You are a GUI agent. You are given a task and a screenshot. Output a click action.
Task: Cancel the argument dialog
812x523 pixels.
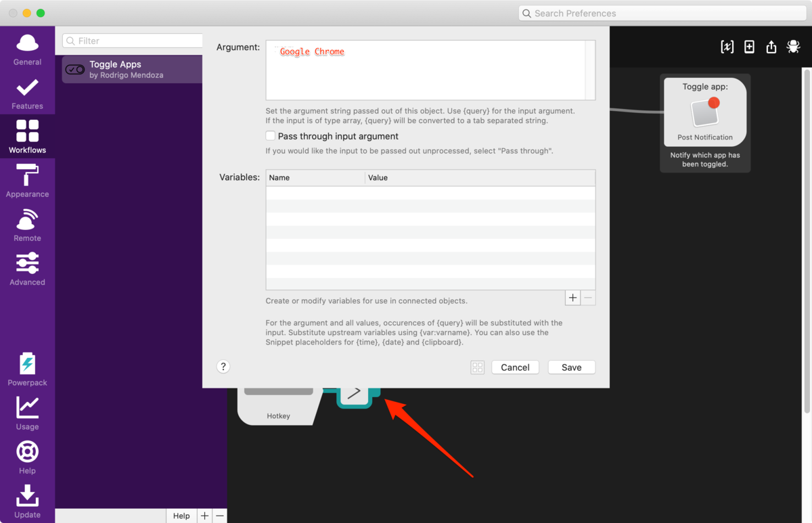515,367
